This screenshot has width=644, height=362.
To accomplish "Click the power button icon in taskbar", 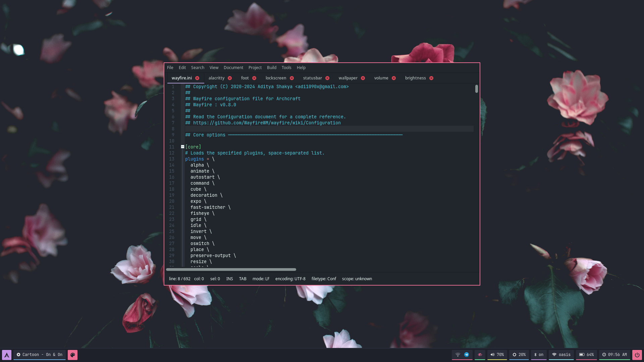I will coord(637,355).
